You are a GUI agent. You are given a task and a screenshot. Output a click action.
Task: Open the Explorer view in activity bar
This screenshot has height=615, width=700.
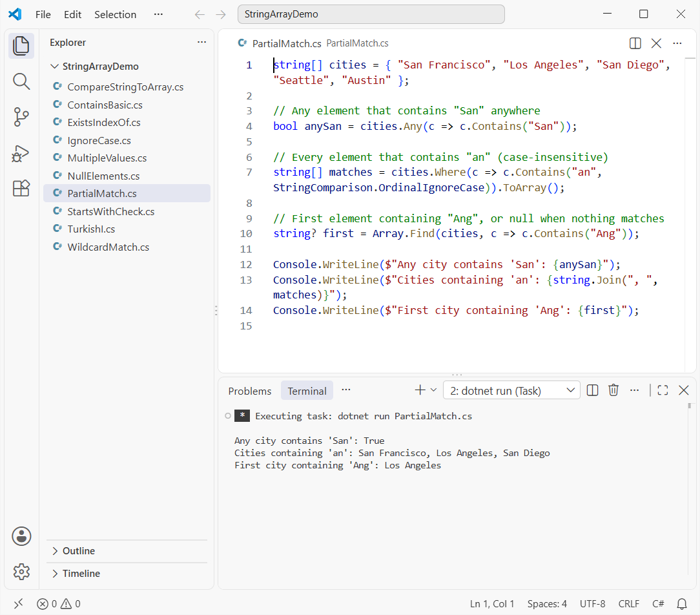(x=21, y=46)
